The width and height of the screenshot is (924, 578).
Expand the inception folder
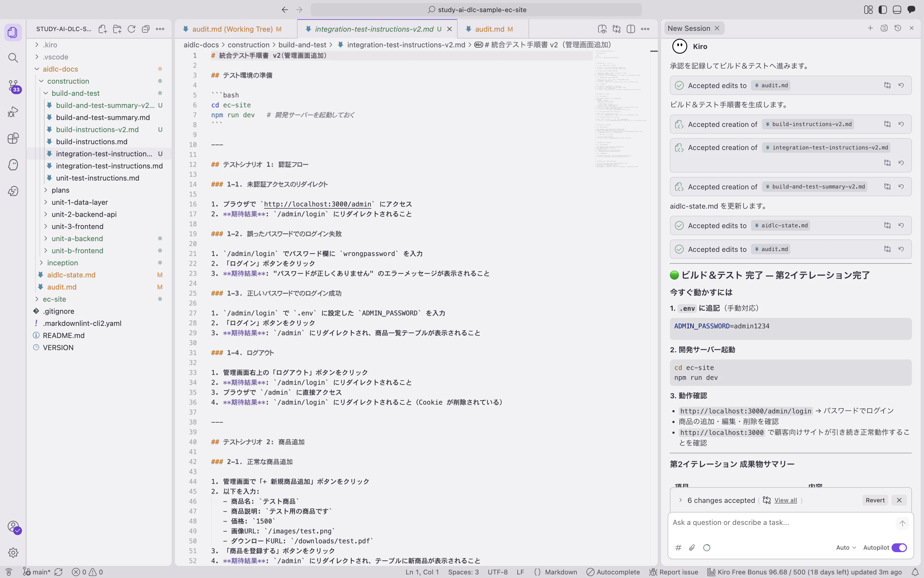click(99, 263)
